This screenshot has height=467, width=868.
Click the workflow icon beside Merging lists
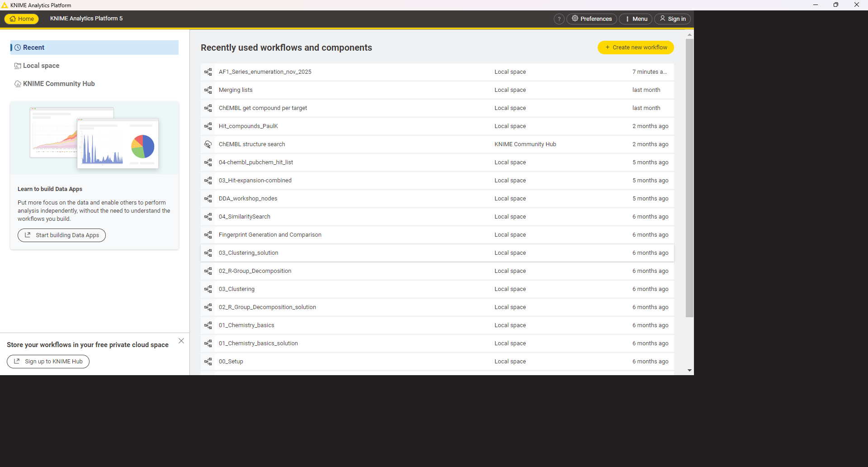coord(208,90)
